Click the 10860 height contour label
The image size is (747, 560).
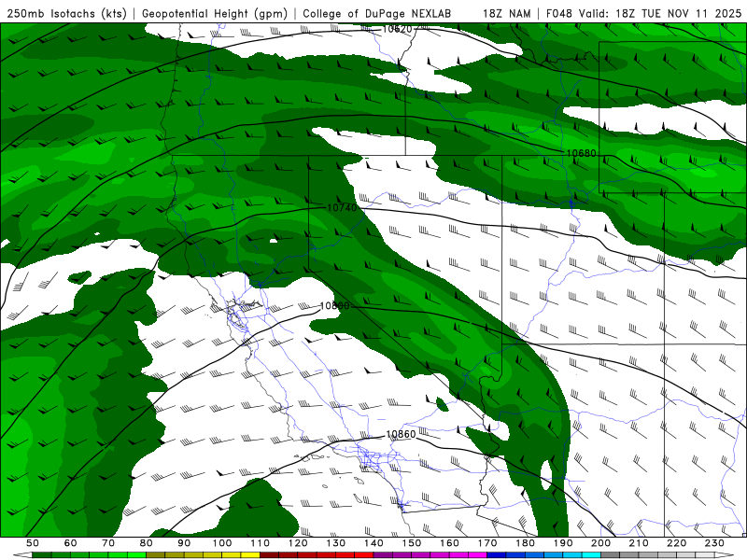pos(401,434)
